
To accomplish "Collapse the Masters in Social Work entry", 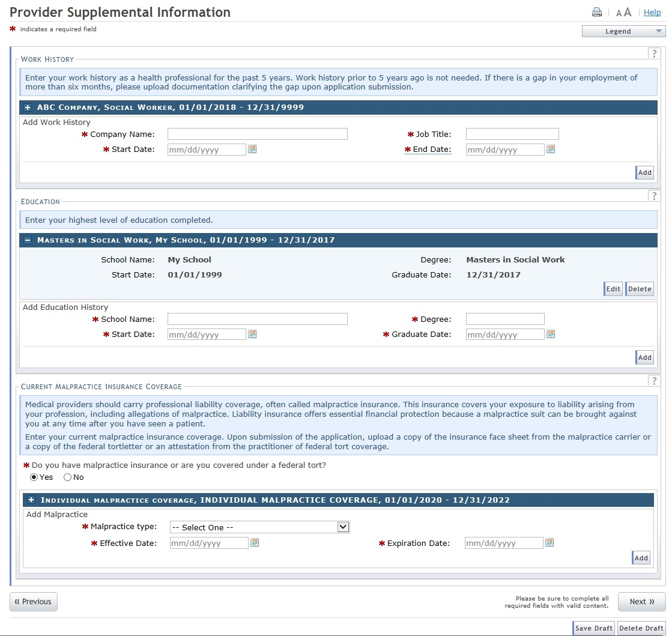I will [28, 240].
